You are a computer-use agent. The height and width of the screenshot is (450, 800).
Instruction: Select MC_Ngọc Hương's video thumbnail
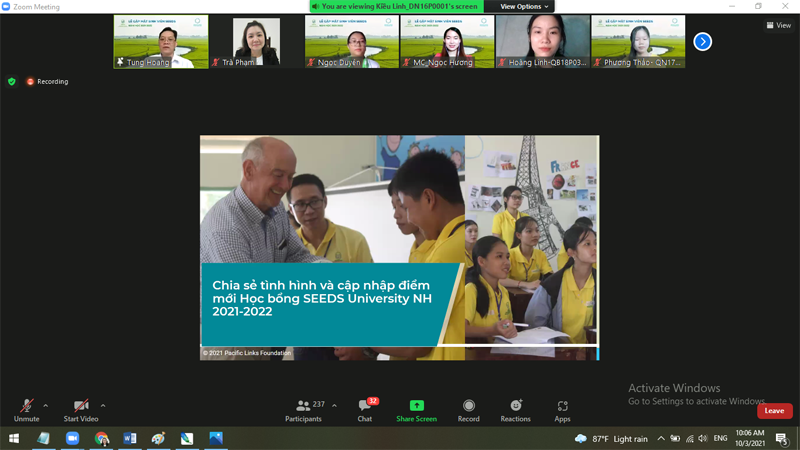[x=447, y=41]
